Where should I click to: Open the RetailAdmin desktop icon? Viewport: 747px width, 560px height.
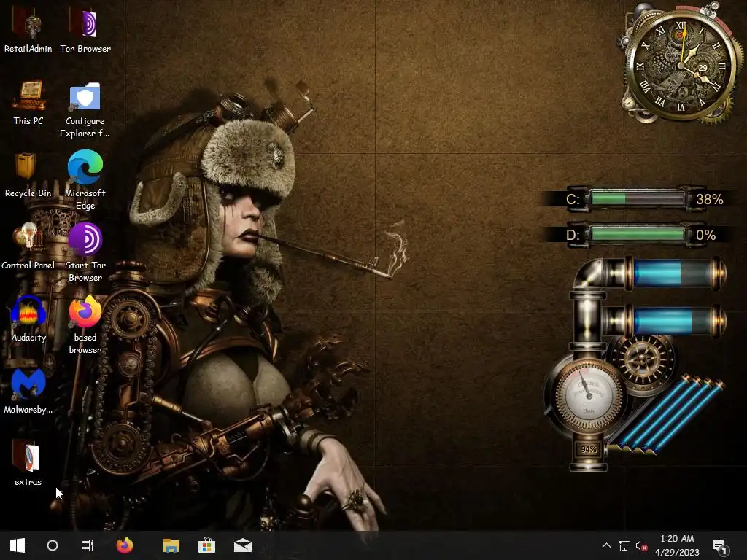tap(28, 29)
